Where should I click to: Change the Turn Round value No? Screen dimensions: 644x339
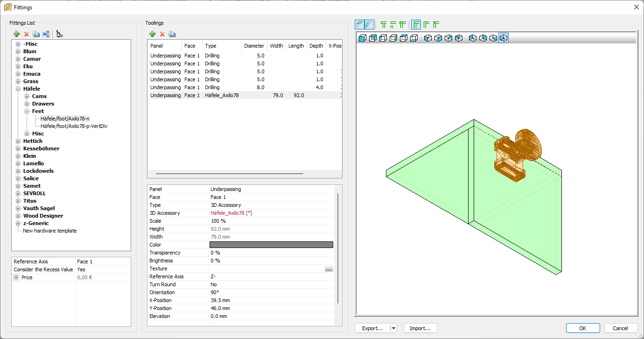tap(272, 284)
